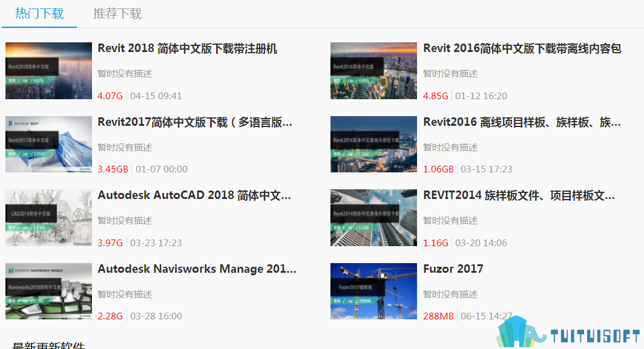Click 暂时没有描述 under REVIT2014 族样板文件
Viewport: 644px width, 349px height.
coord(450,221)
